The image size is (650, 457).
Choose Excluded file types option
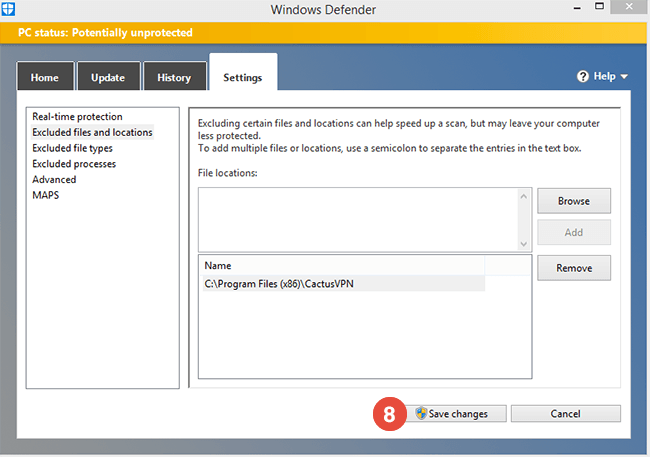point(73,148)
